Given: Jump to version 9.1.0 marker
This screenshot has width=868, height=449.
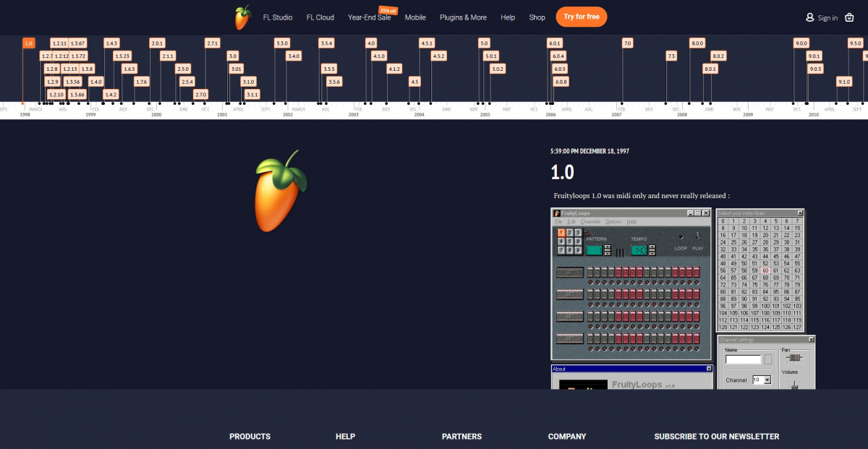Looking at the screenshot, I should 844,82.
